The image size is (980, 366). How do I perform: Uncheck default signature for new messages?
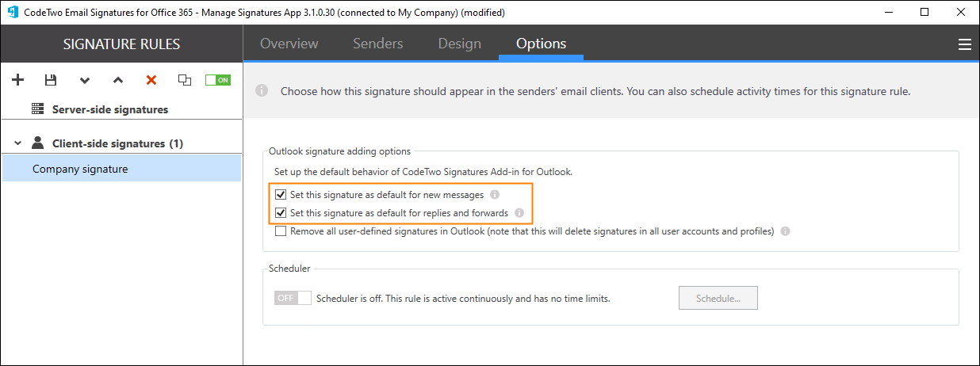(x=280, y=194)
